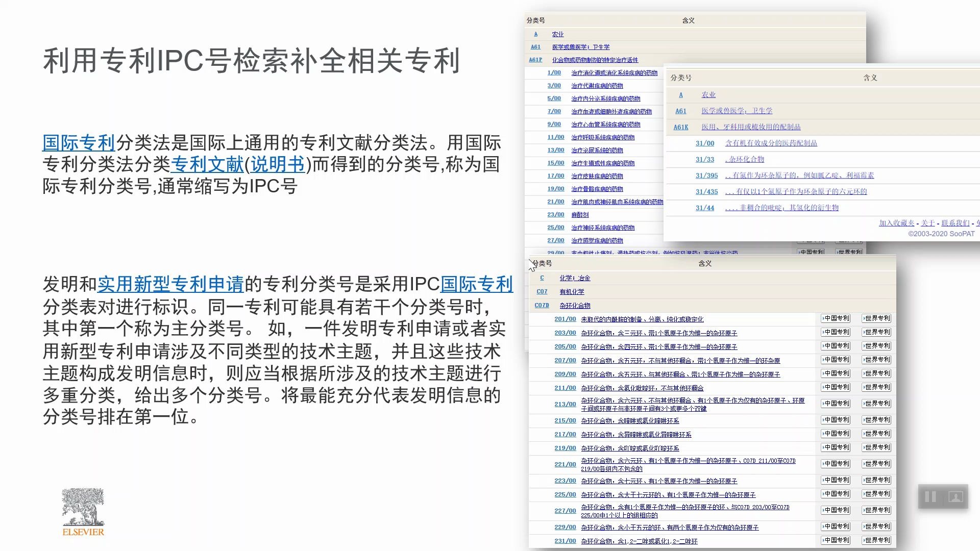Click 中国专利 button in row 221/00
Screen dimensions: 980x551
[x=836, y=464]
